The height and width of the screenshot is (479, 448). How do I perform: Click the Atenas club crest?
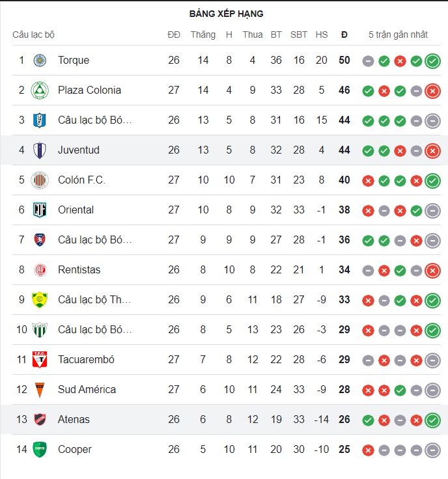pyautogui.click(x=40, y=420)
